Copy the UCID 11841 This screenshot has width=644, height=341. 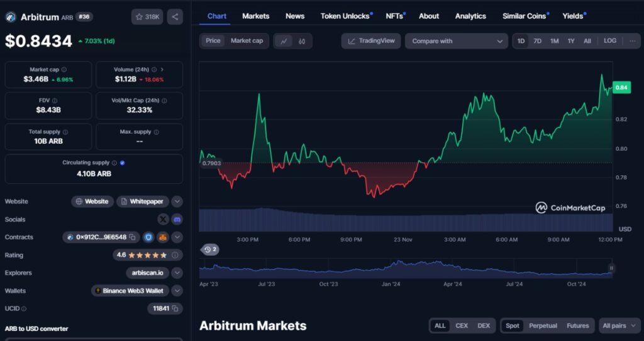(x=175, y=308)
